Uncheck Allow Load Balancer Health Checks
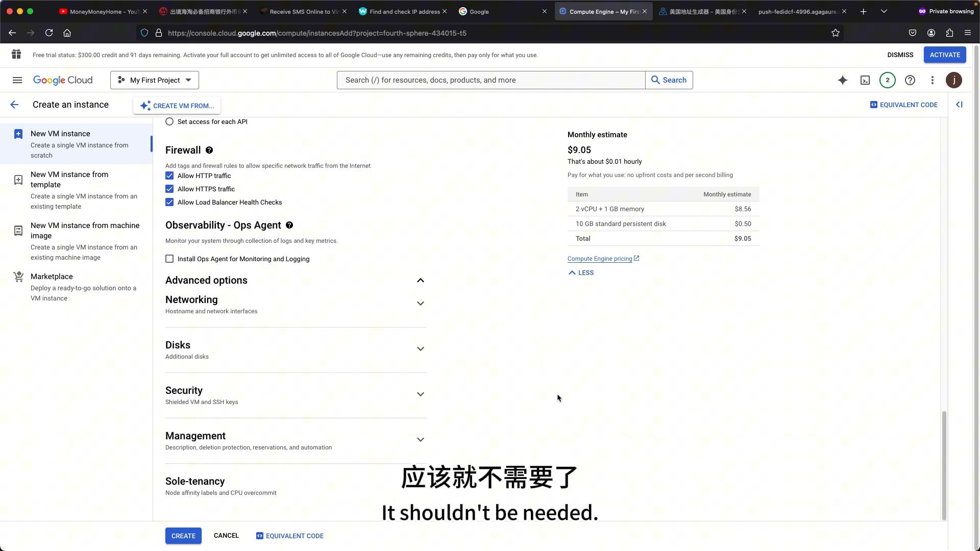 [x=169, y=203]
